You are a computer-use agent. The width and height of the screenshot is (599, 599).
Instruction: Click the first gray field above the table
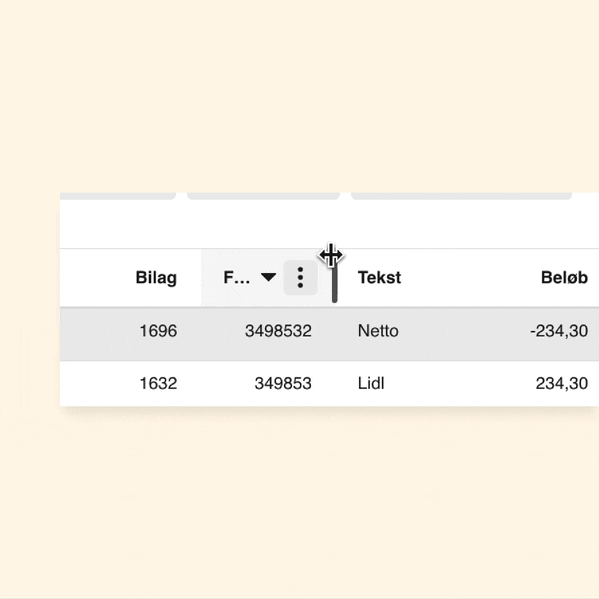point(118,196)
